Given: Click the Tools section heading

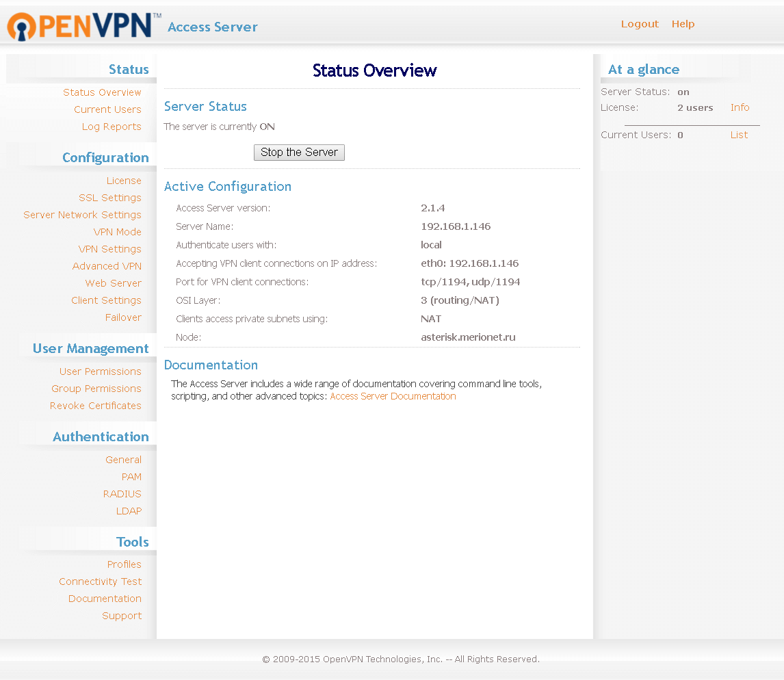Looking at the screenshot, I should pos(133,542).
